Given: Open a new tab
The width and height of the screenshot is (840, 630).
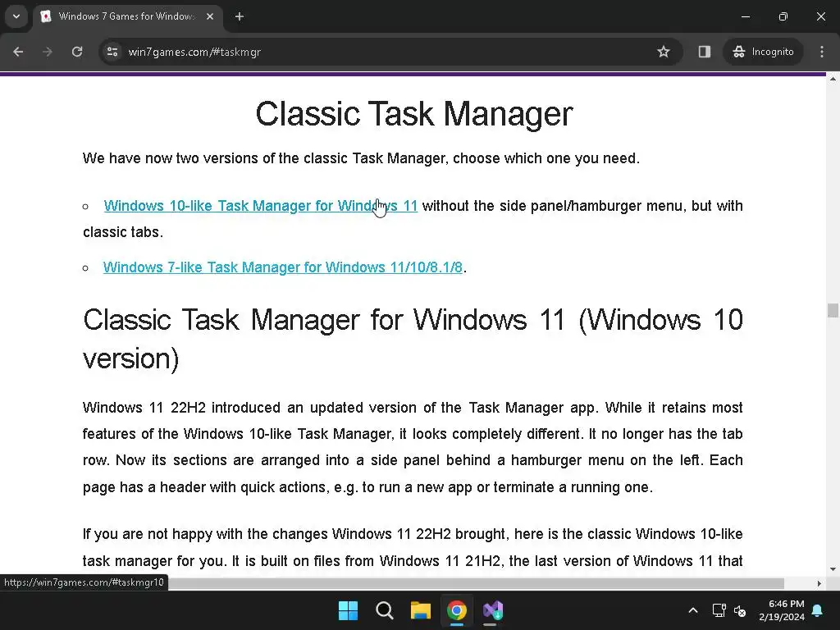Looking at the screenshot, I should point(240,16).
